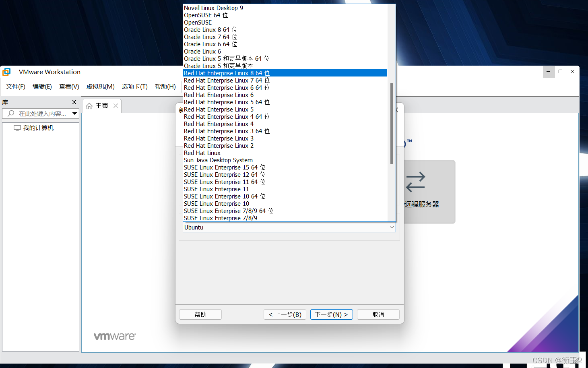Viewport: 588px width, 368px height.
Task: Pick SUSE Linux Enterprise 11 (non-64) entry
Action: [x=285, y=189]
